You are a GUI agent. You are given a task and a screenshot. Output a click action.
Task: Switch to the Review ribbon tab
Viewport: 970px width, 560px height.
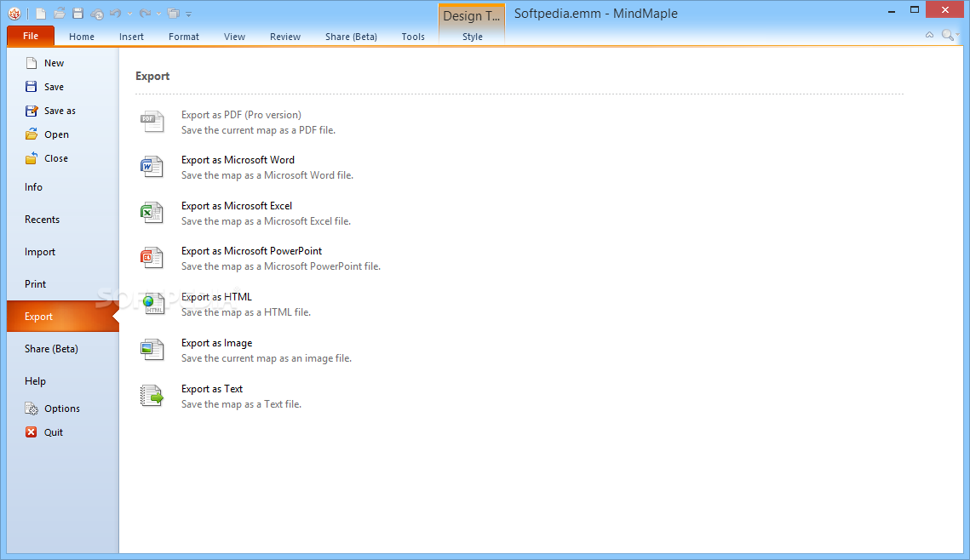(285, 37)
